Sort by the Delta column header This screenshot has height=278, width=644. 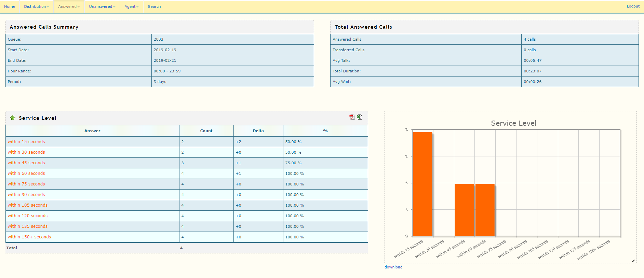(x=258, y=131)
